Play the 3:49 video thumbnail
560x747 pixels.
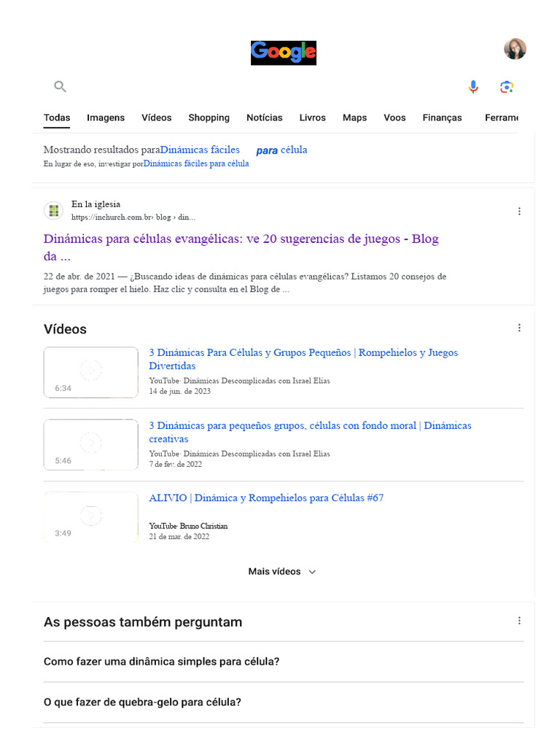point(91,517)
